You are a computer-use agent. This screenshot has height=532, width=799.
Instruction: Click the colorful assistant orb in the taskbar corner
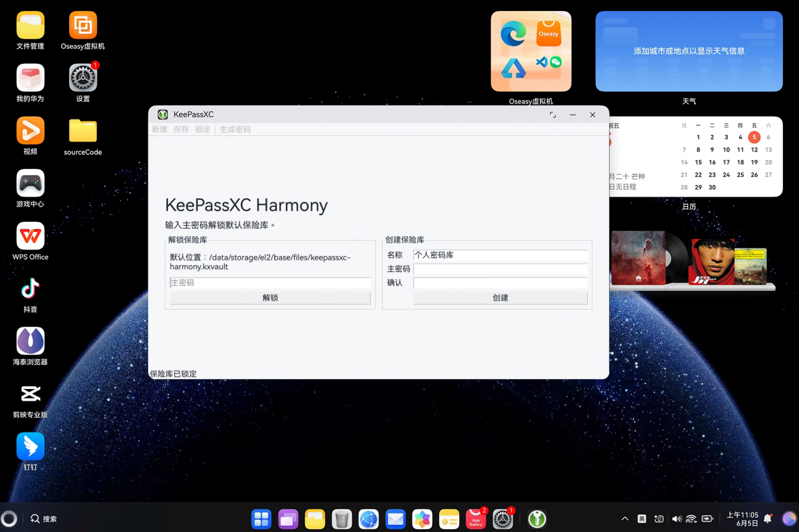point(789,519)
